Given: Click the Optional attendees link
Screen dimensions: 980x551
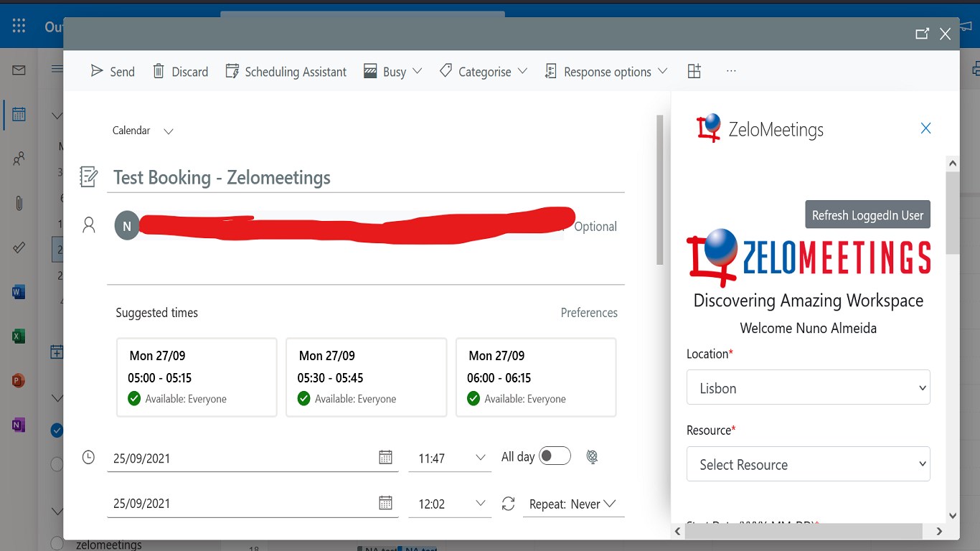Looking at the screenshot, I should pyautogui.click(x=595, y=226).
